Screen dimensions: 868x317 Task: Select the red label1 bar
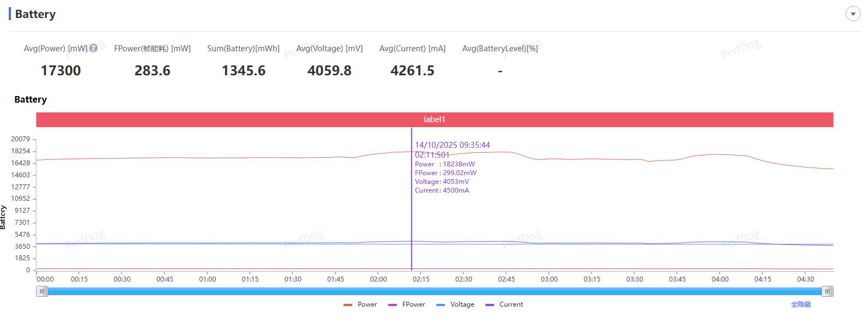434,119
